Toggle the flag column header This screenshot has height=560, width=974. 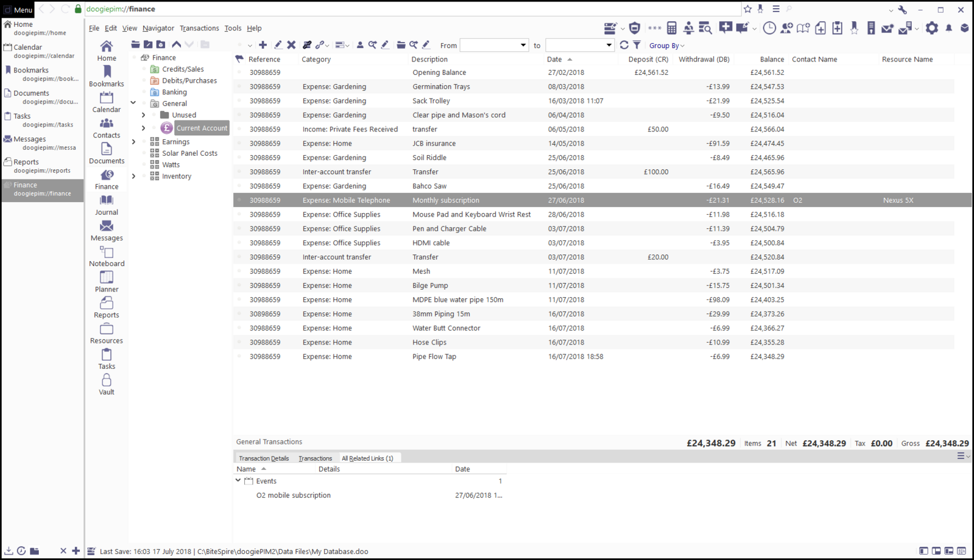click(239, 59)
